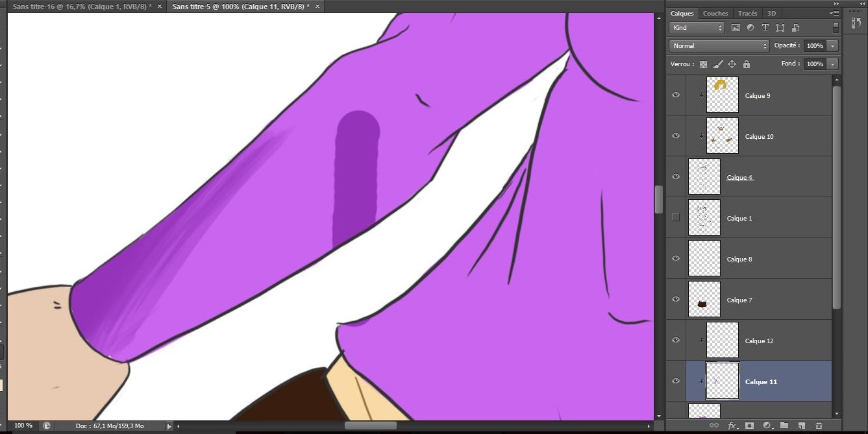This screenshot has width=868, height=434.
Task: Toggle visibility of Calque 7 layer
Action: pos(676,300)
